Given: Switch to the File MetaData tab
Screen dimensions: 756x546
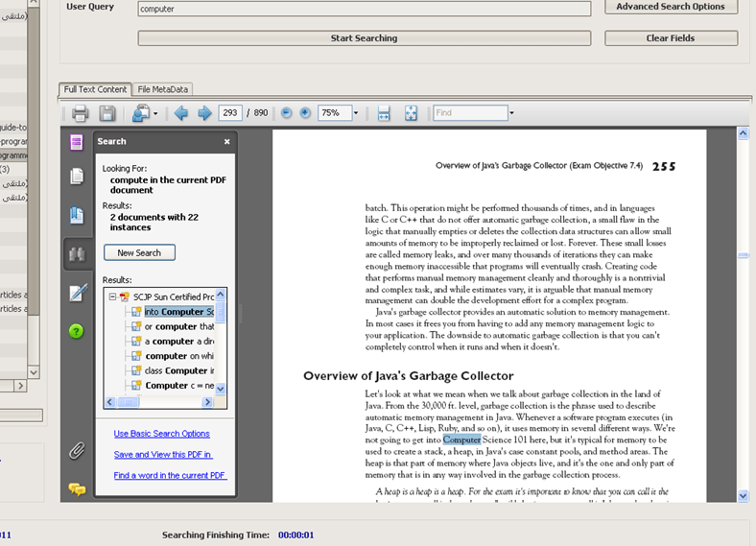Looking at the screenshot, I should pos(162,89).
